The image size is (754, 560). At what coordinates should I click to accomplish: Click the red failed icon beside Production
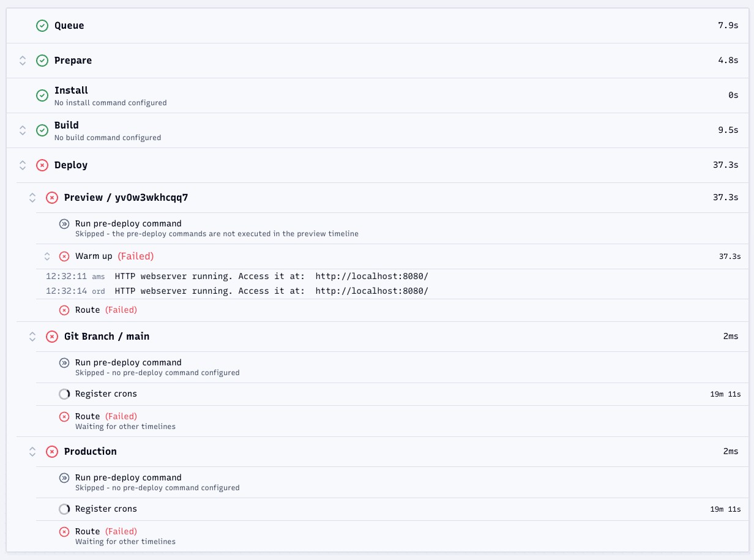click(52, 452)
